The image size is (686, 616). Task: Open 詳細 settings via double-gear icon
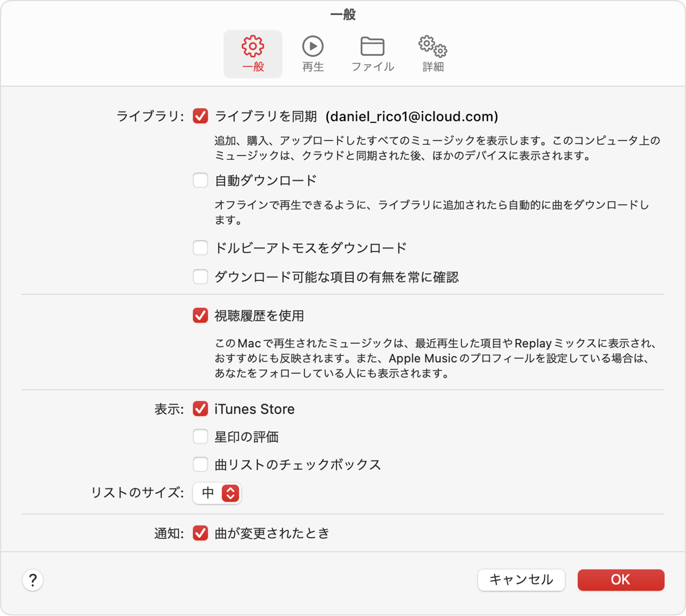coord(432,48)
